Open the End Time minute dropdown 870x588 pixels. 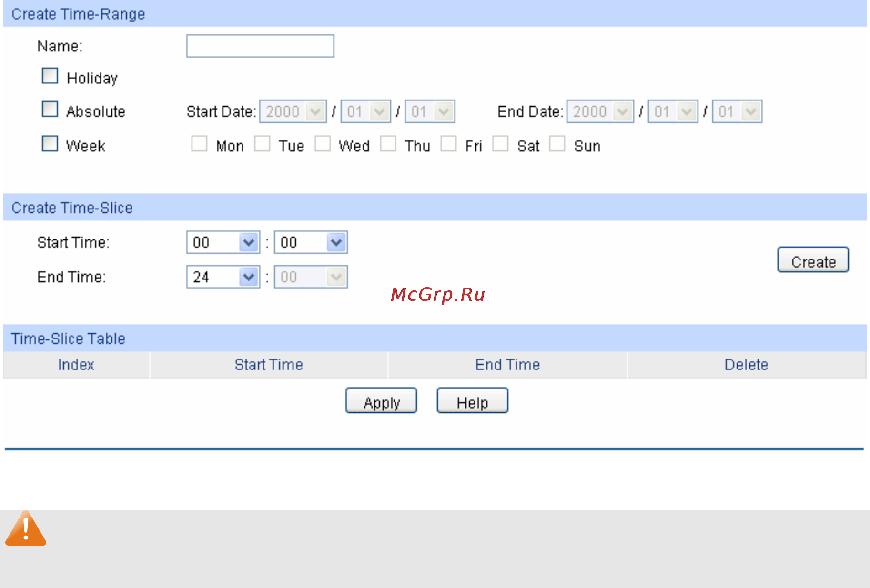pyautogui.click(x=311, y=277)
